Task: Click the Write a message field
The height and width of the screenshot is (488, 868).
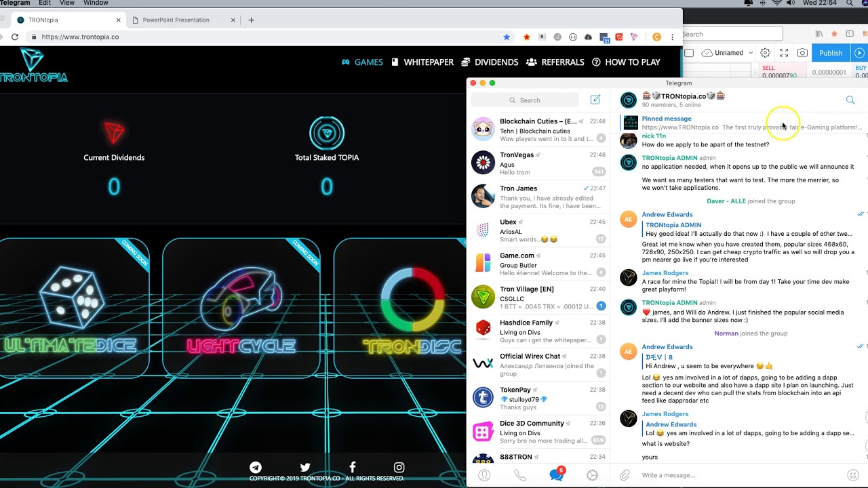Action: 739,475
